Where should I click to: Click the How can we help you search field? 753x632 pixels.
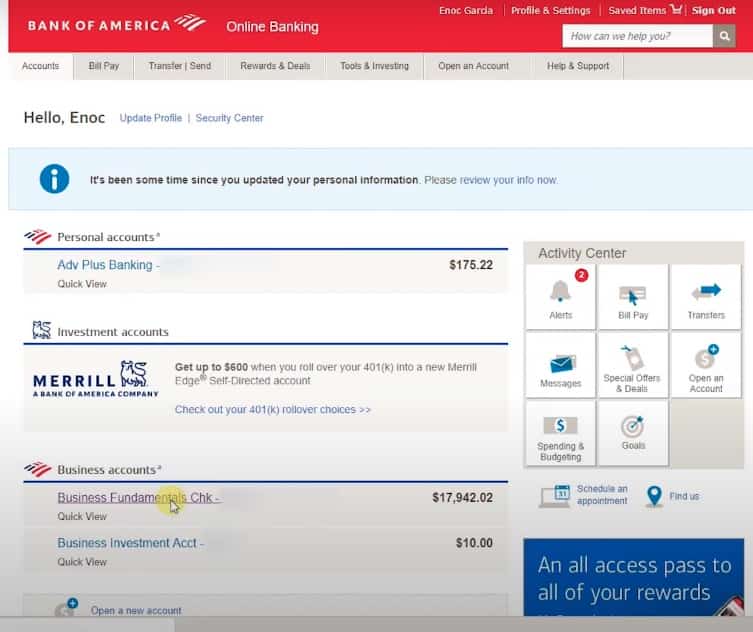click(637, 36)
